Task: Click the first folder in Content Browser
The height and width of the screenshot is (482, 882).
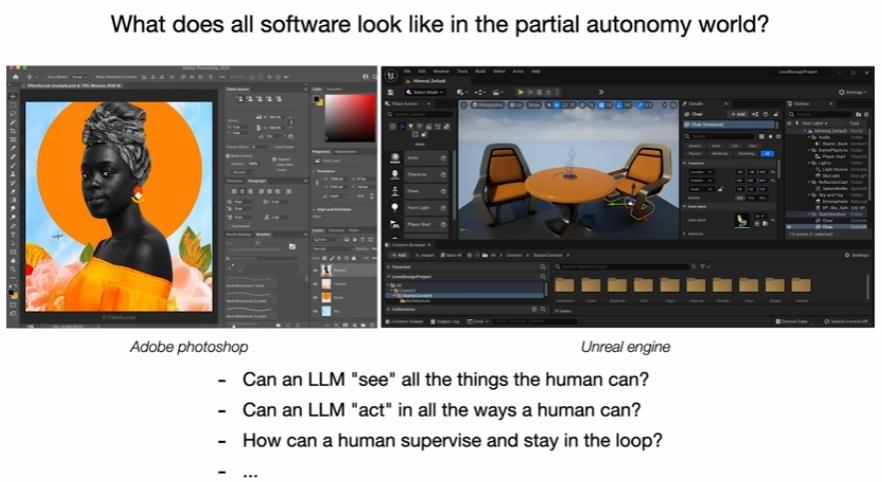Action: [564, 285]
